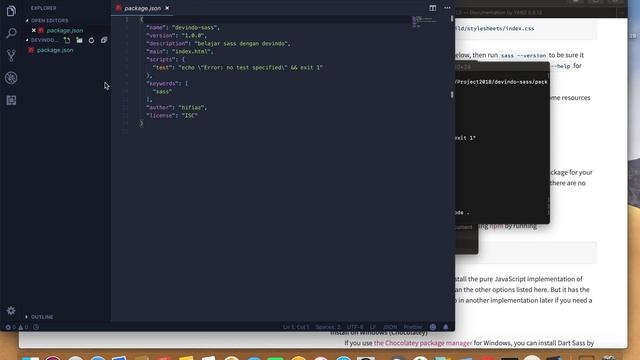The image size is (640, 360).
Task: Click the "keywords" line in editor
Action: (x=167, y=83)
